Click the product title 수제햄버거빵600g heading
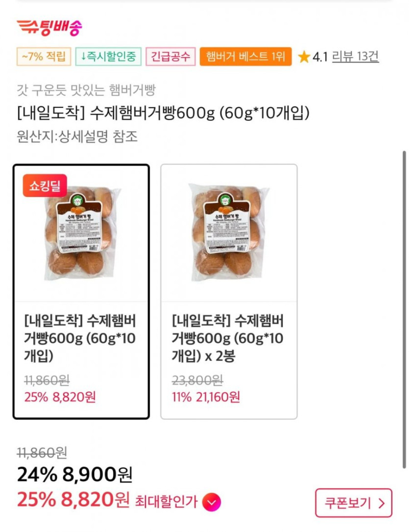The width and height of the screenshot is (409, 532). tap(163, 114)
